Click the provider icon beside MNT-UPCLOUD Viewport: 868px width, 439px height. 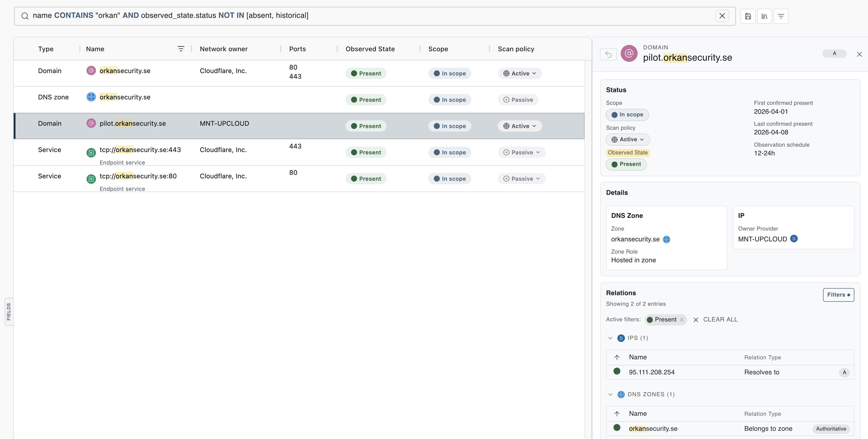pos(793,239)
